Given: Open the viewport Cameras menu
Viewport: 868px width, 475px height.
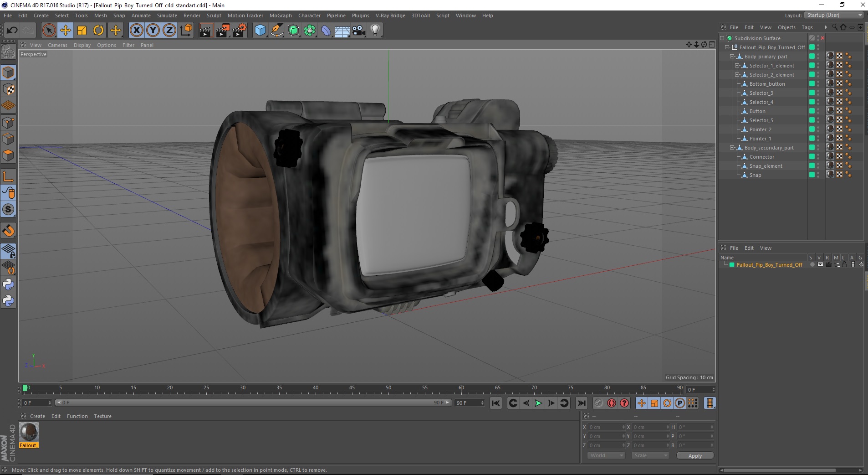Looking at the screenshot, I should 57,45.
